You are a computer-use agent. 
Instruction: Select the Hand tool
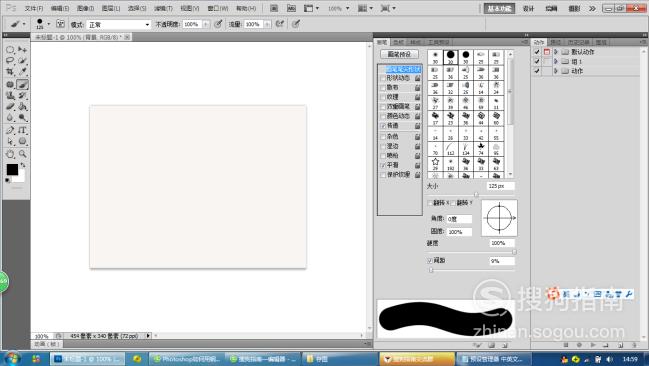[x=10, y=154]
